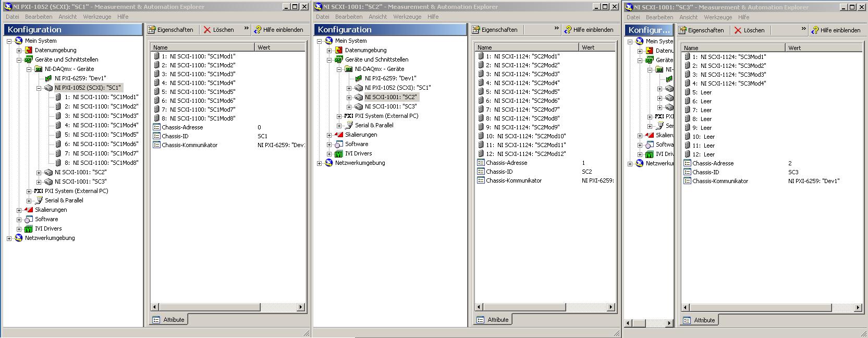868x338 pixels.
Task: Collapse the SC1 chassis node in SC1 window
Action: click(x=39, y=88)
